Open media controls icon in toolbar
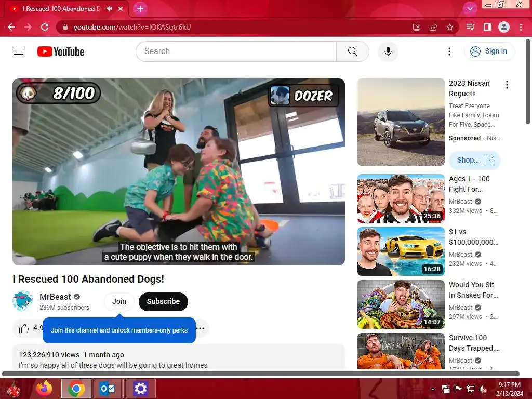 click(470, 27)
